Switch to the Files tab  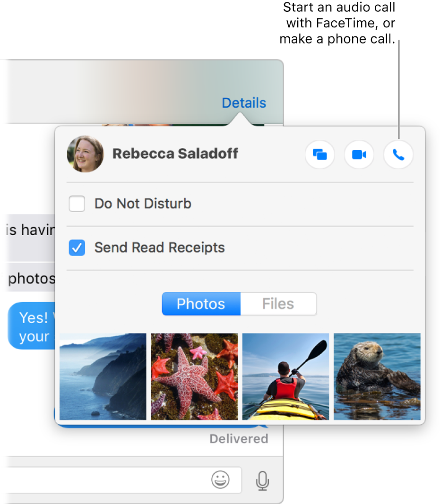tap(278, 304)
